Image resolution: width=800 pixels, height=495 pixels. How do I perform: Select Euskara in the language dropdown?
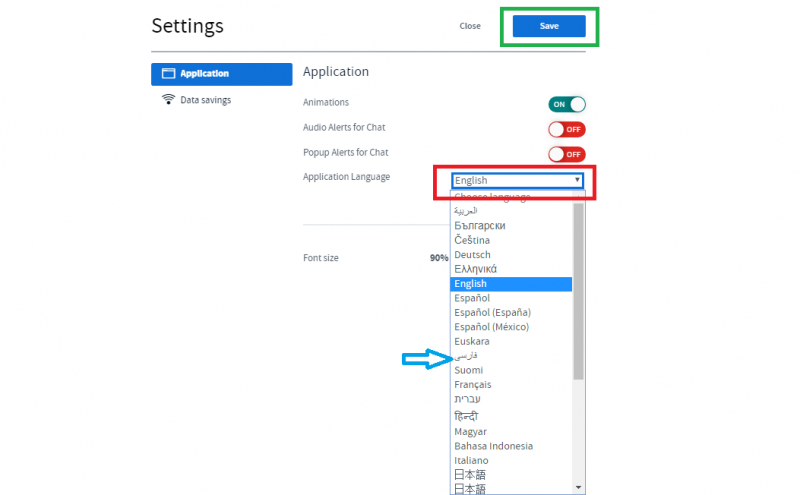pos(472,342)
